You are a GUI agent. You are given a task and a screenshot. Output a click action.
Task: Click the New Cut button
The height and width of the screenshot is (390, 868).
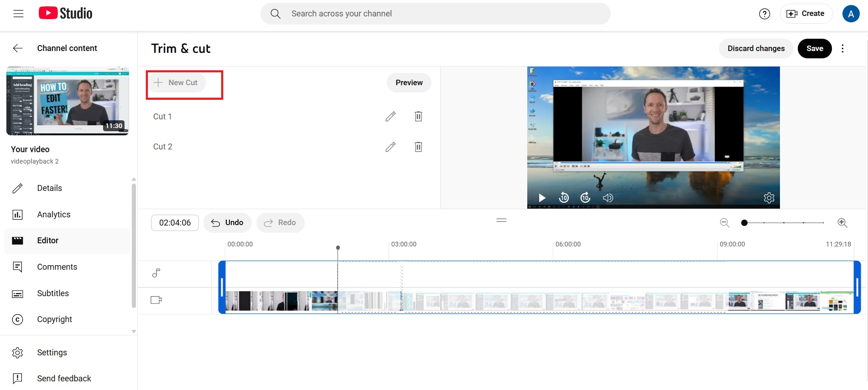[x=177, y=82]
